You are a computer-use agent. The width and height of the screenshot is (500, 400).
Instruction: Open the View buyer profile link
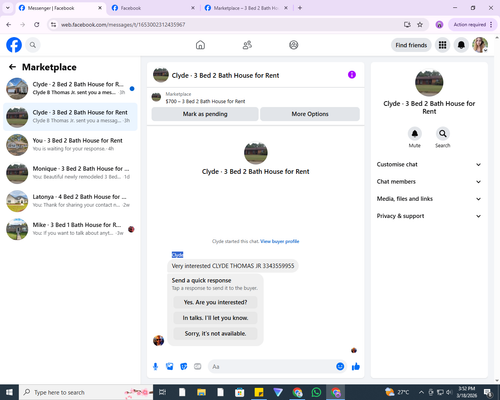[x=280, y=241]
